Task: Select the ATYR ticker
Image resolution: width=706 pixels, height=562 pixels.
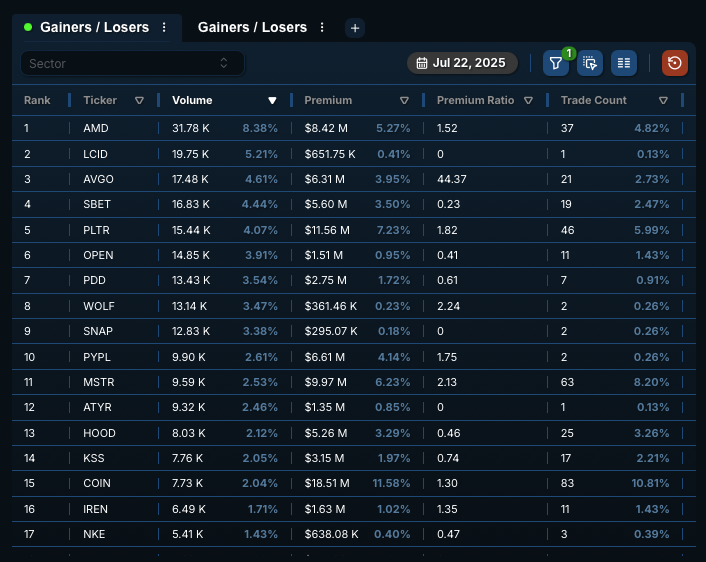Action: (97, 408)
